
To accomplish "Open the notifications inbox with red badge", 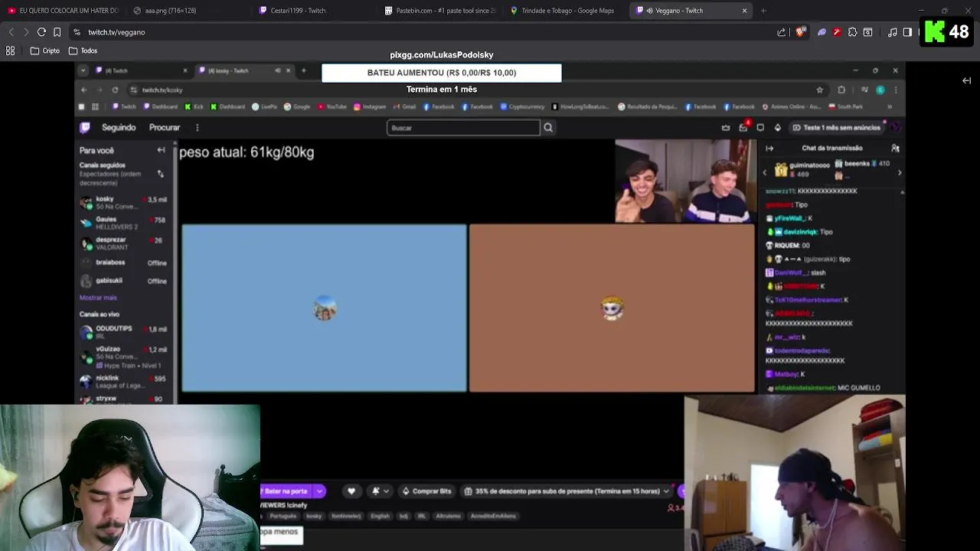I will tap(743, 127).
